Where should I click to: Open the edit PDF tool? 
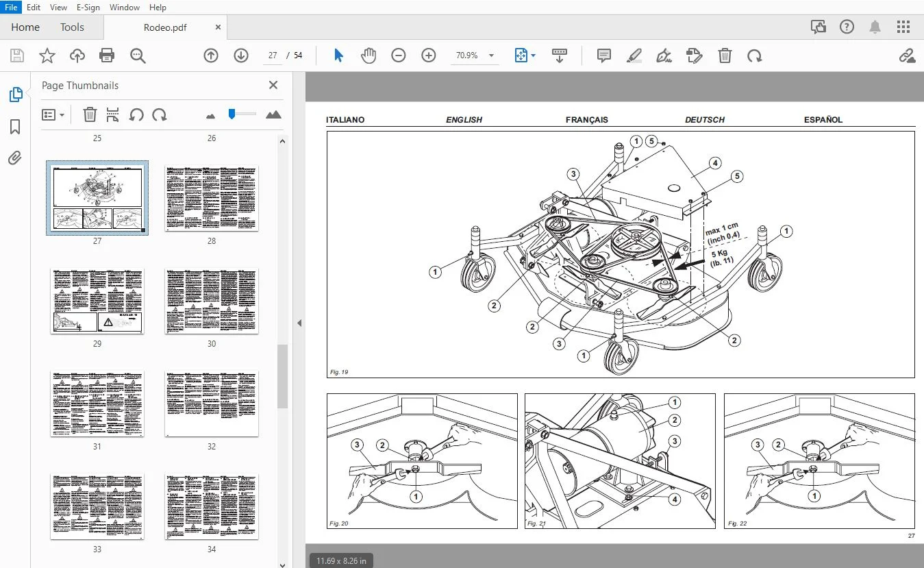click(x=695, y=55)
